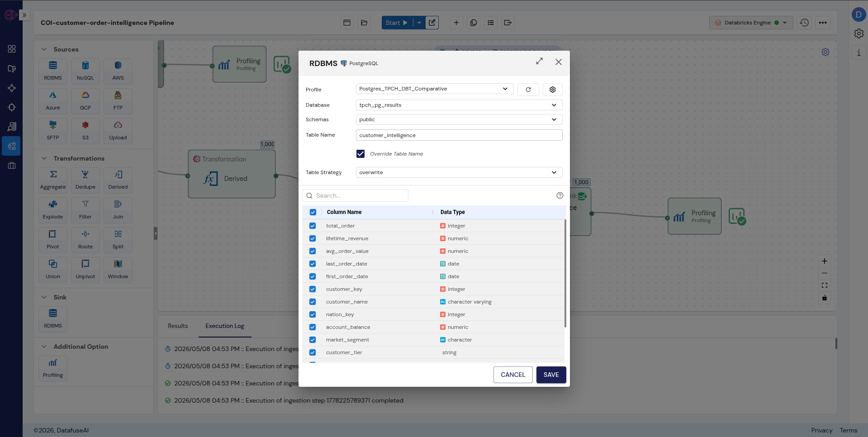The image size is (868, 437).
Task: Choose the Pivot transformation
Action: pos(53,239)
